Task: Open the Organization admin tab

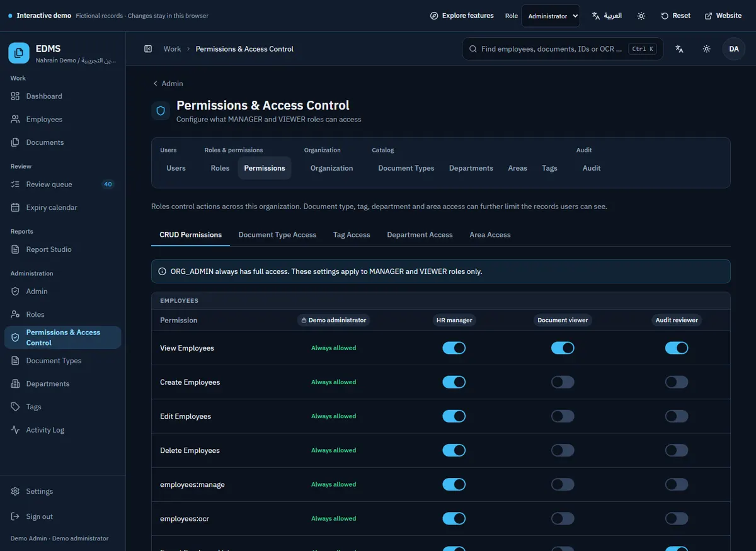Action: [x=331, y=168]
